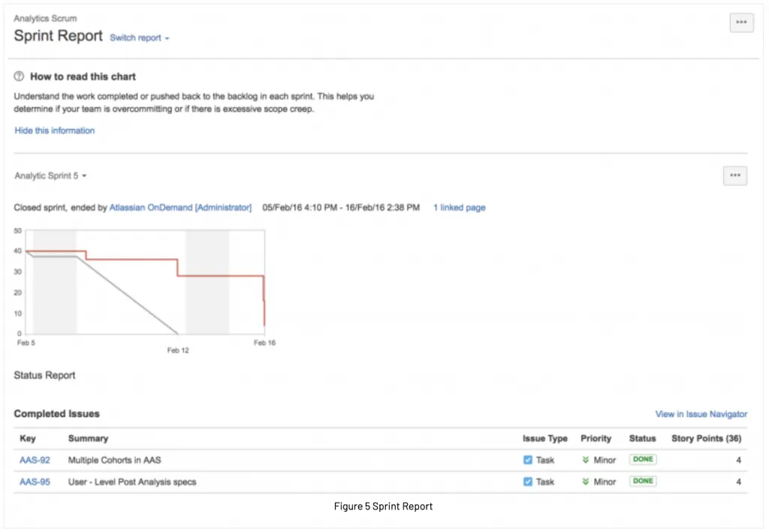Open the 1 linked page link
Screen dimensions: 769x532
click(x=459, y=208)
